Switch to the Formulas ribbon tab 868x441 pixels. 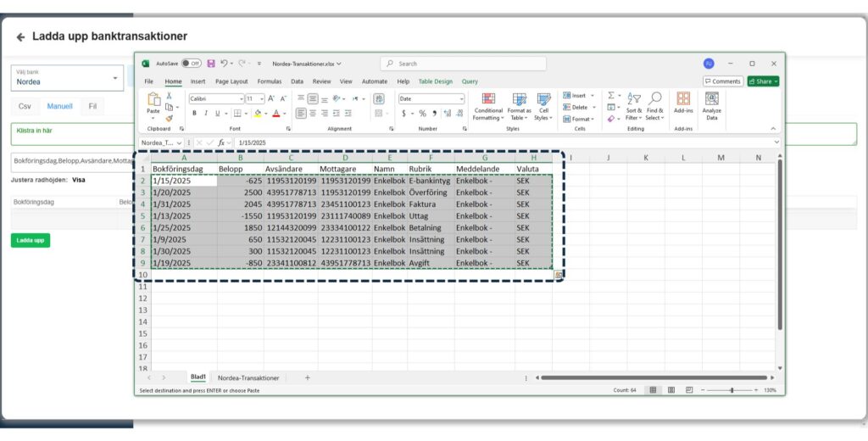click(x=269, y=81)
